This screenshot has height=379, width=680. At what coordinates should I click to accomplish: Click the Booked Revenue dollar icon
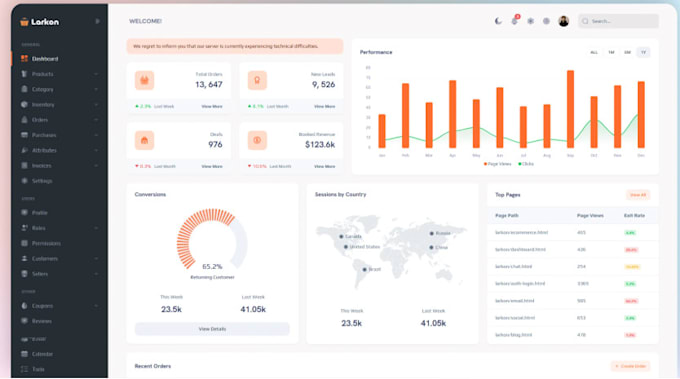257,140
